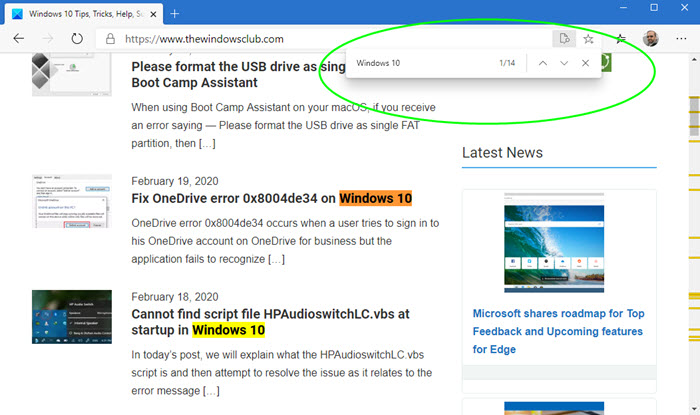This screenshot has width=700, height=415.
Task: Open the favorites list icon
Action: [621, 39]
